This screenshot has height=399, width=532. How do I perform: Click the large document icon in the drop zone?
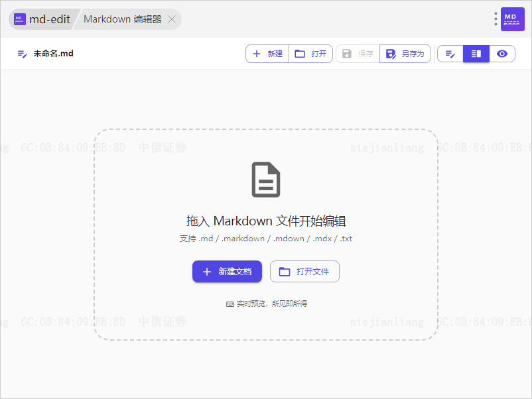[x=266, y=180]
